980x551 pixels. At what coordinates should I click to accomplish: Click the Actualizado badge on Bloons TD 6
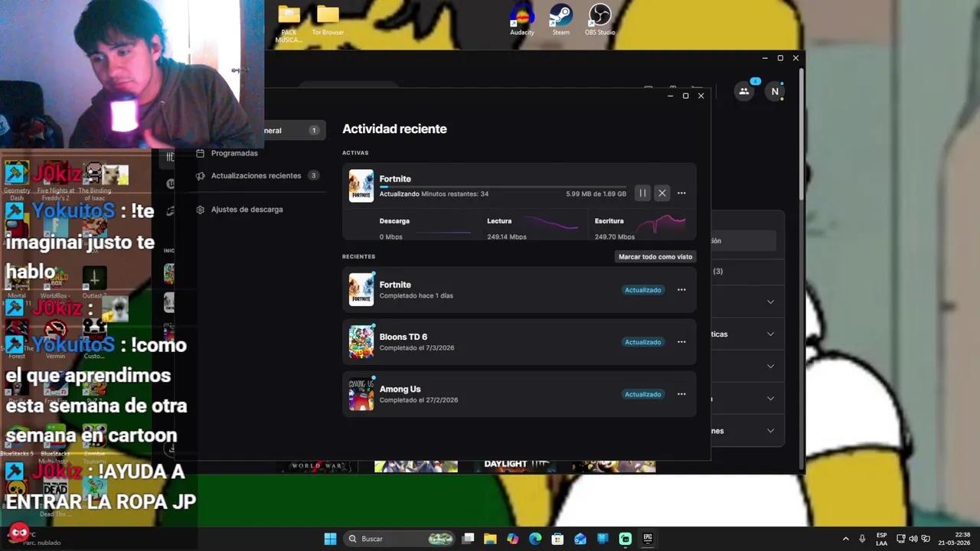click(642, 342)
